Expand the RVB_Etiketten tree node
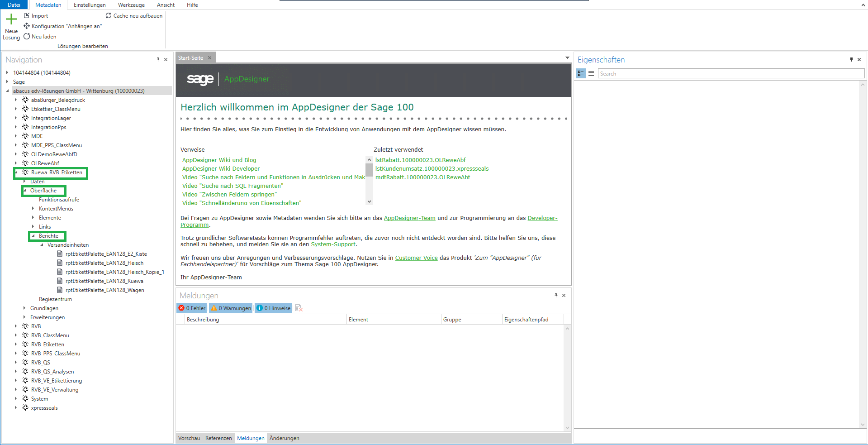This screenshot has height=445, width=868. pos(16,345)
